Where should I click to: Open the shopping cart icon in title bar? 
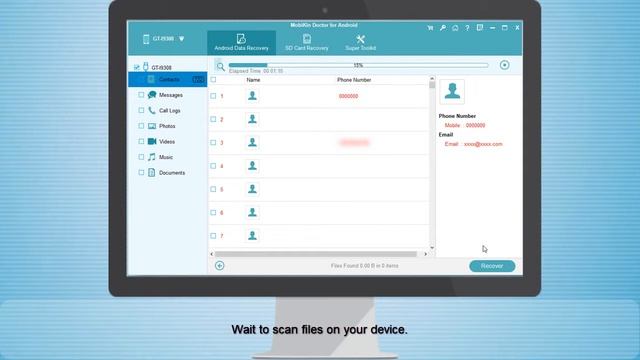pos(430,28)
